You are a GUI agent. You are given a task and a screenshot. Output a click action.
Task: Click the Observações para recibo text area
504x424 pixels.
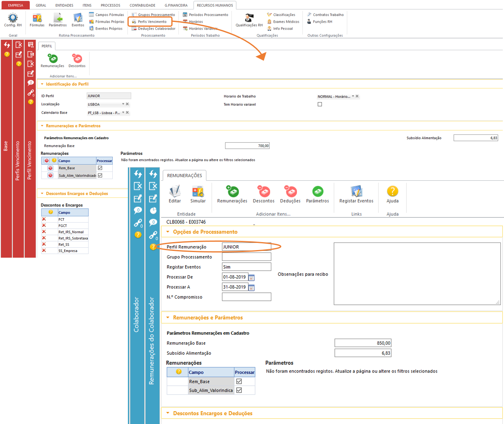click(x=417, y=274)
